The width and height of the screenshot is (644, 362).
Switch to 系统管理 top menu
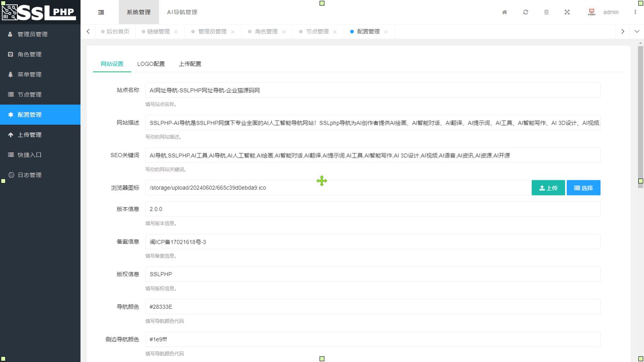coord(139,12)
